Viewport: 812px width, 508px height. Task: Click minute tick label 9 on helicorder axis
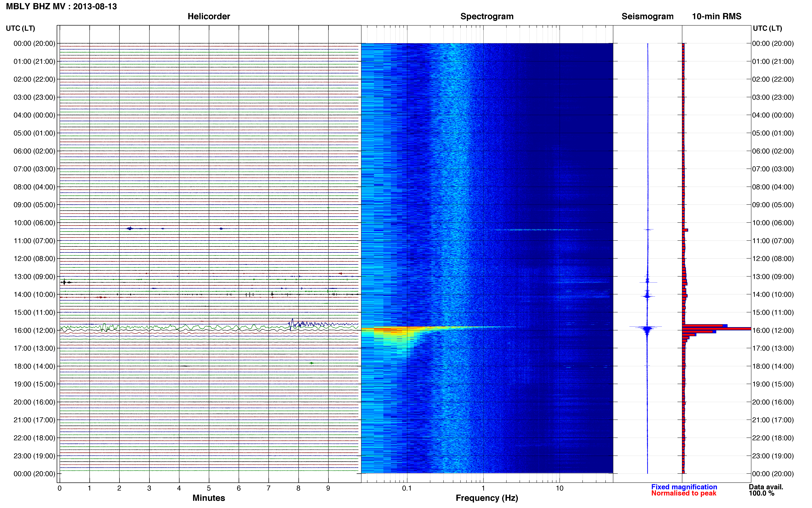coord(328,488)
